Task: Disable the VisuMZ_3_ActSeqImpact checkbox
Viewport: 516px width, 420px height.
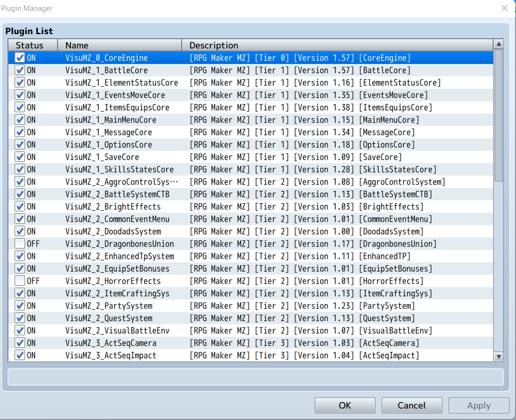Action: tap(20, 355)
